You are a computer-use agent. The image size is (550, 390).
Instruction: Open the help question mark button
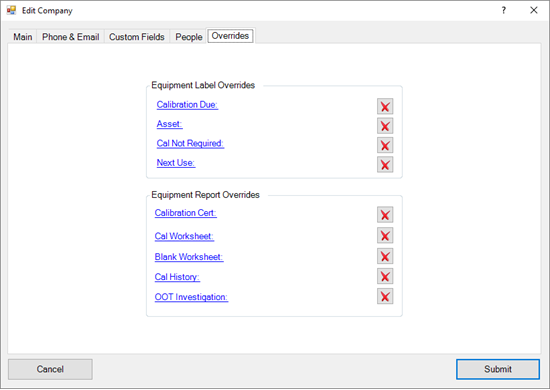point(503,10)
